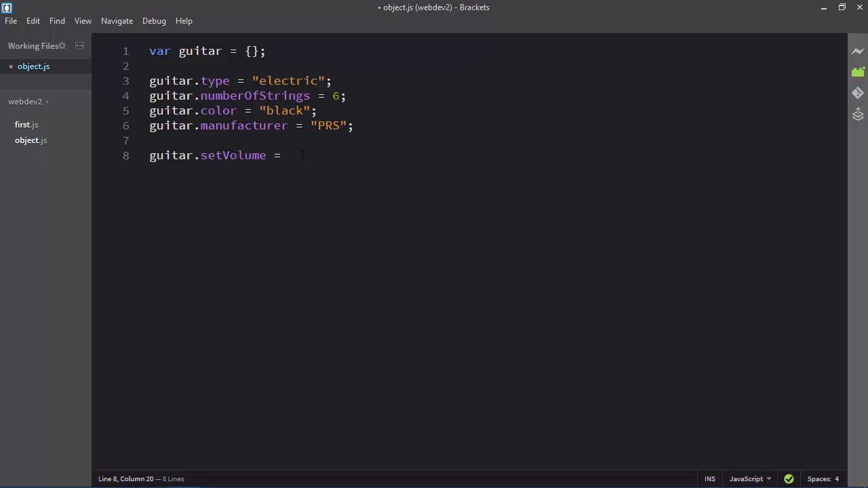Open Working Files gear settings icon
The height and width of the screenshot is (488, 868).
coord(62,46)
